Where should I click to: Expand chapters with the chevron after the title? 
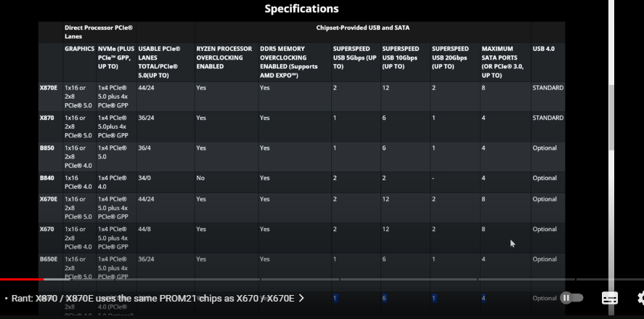(301, 298)
